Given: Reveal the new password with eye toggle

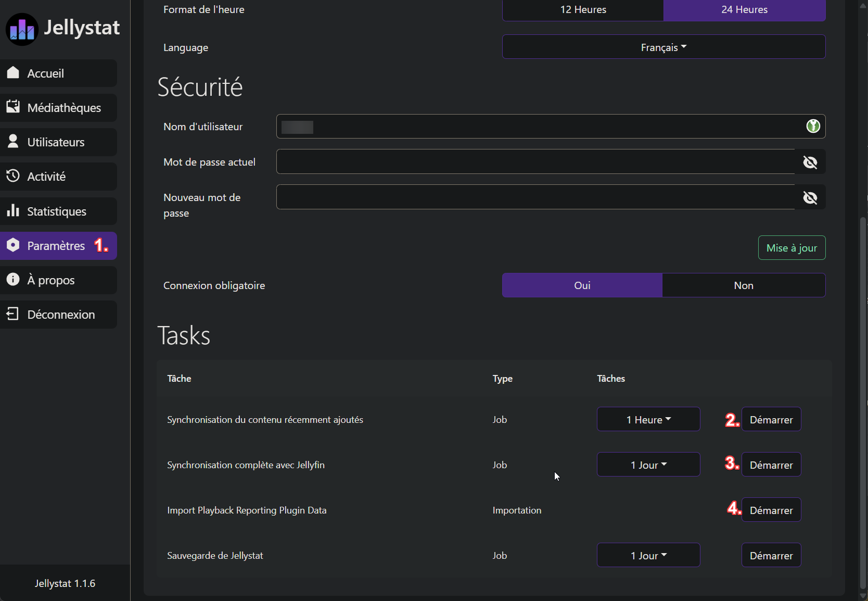Looking at the screenshot, I should click(x=810, y=197).
